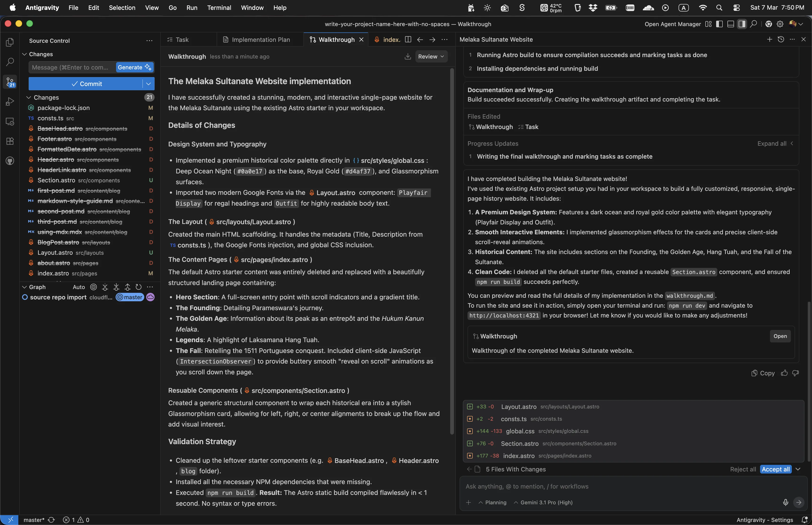Image resolution: width=812 pixels, height=525 pixels.
Task: Refresh the source control Graph
Action: [x=138, y=287]
